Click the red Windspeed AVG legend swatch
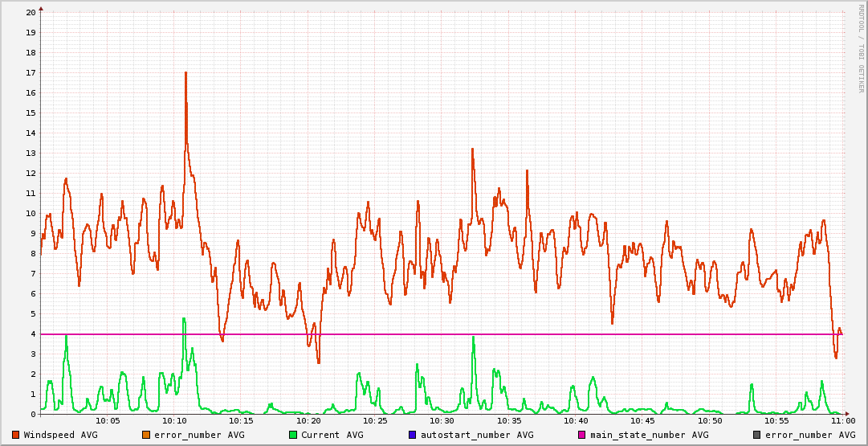Viewport: 868px width, 446px height. [16, 435]
